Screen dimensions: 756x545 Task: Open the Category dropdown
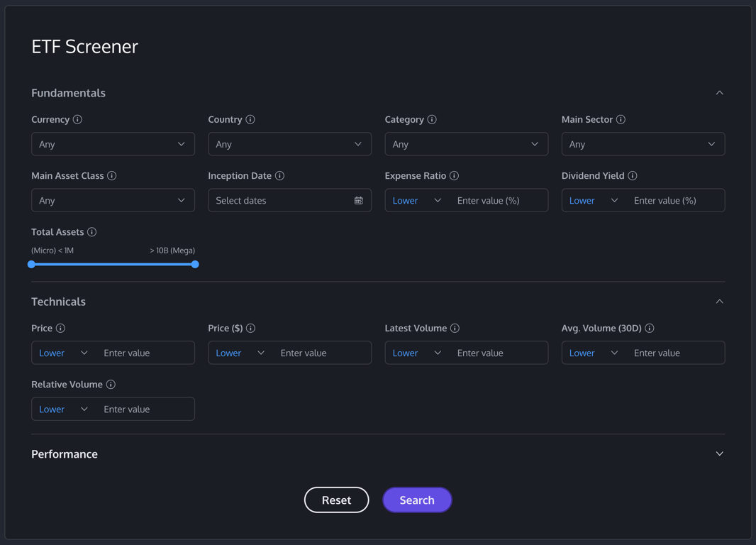(466, 144)
